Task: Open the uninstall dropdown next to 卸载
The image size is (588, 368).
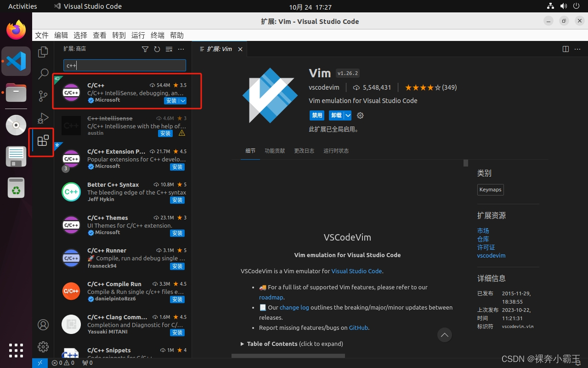Action: [348, 115]
